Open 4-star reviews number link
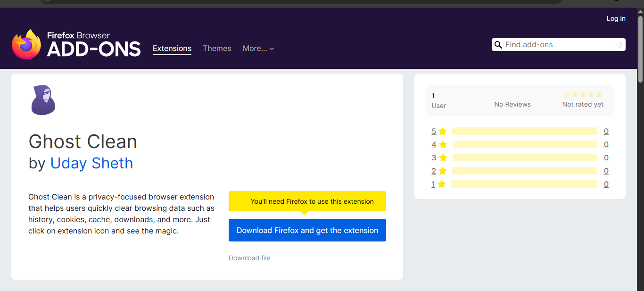The height and width of the screenshot is (291, 644). point(434,145)
